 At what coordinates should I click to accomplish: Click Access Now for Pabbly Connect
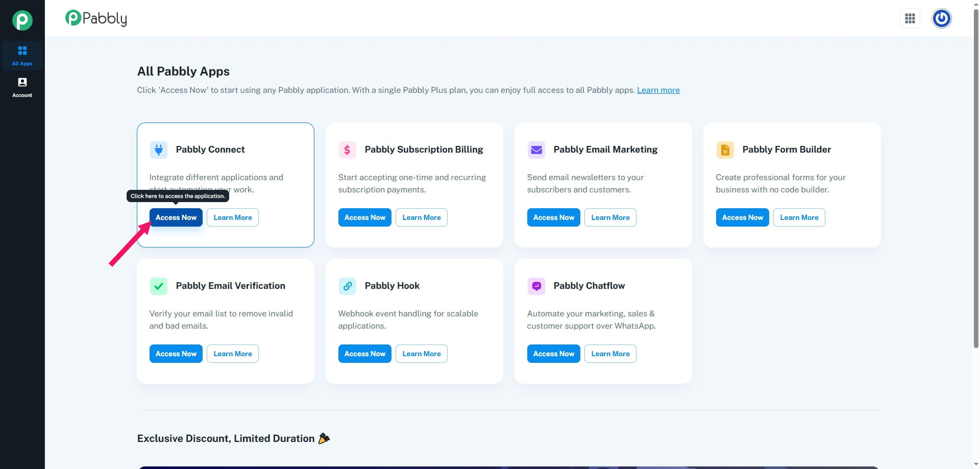point(176,217)
